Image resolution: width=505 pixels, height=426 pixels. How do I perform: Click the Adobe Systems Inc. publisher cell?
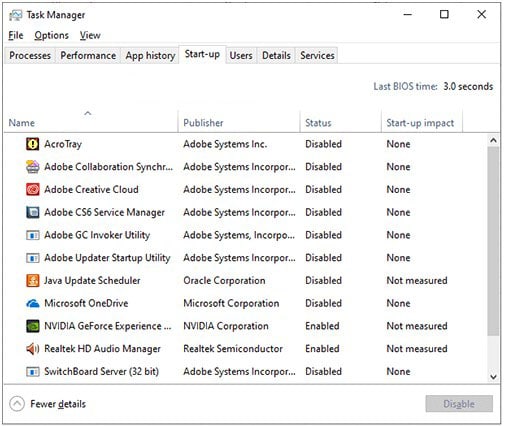pos(225,144)
